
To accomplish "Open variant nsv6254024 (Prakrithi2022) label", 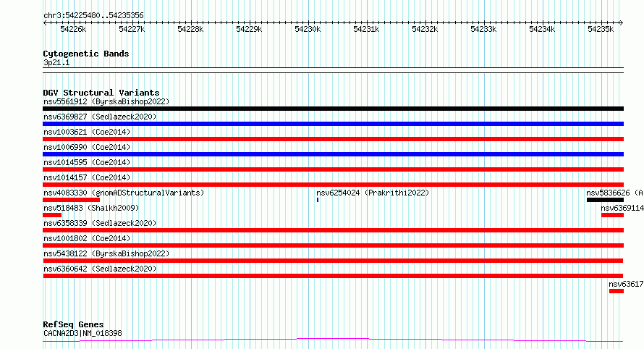I will [x=373, y=193].
